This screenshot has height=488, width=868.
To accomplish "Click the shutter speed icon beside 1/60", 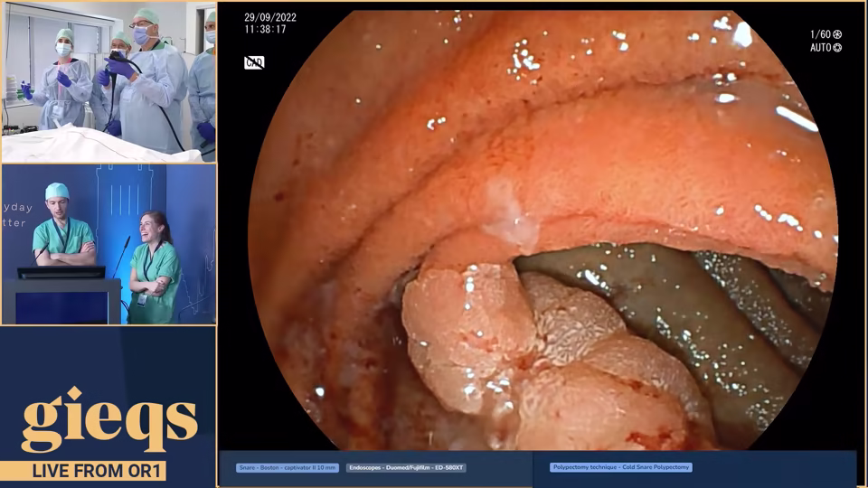I will [837, 35].
